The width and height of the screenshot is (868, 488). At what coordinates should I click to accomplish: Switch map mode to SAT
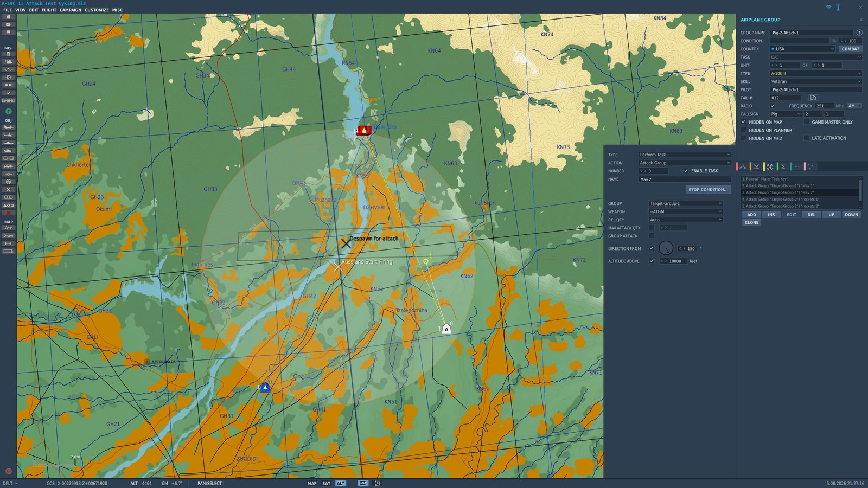click(326, 483)
